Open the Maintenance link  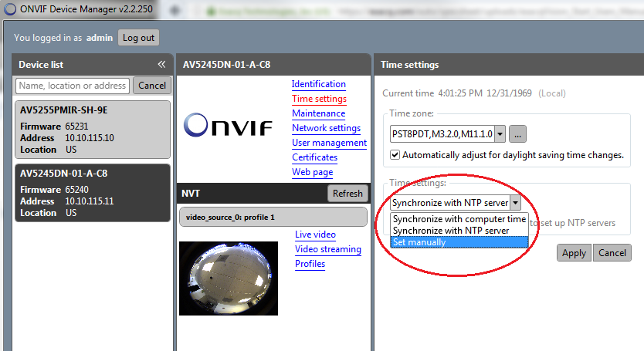pos(319,113)
